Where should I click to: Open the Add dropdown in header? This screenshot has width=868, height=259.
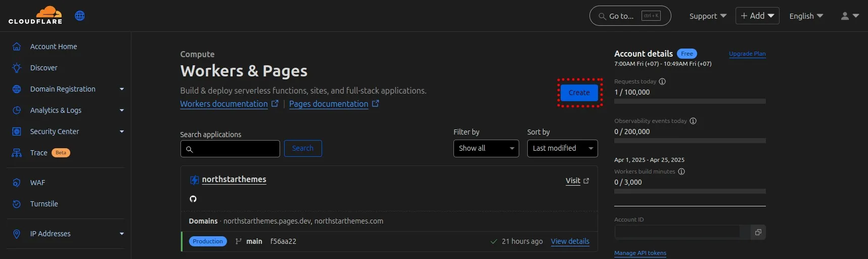pyautogui.click(x=757, y=16)
